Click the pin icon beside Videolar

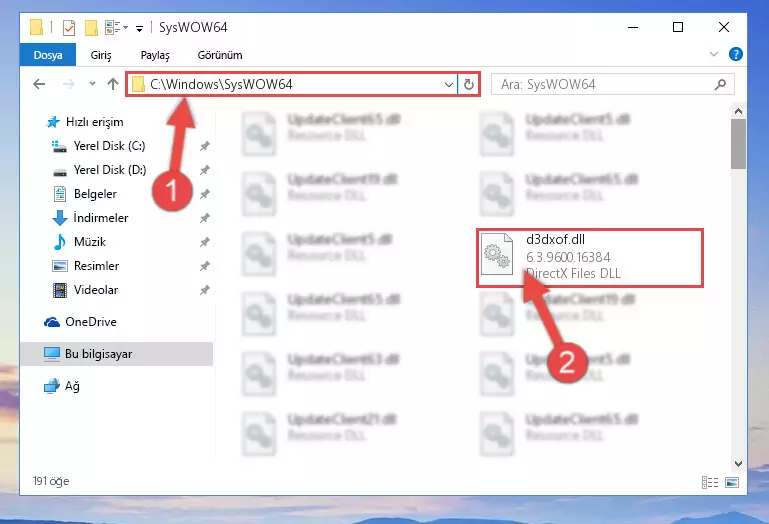(x=205, y=290)
